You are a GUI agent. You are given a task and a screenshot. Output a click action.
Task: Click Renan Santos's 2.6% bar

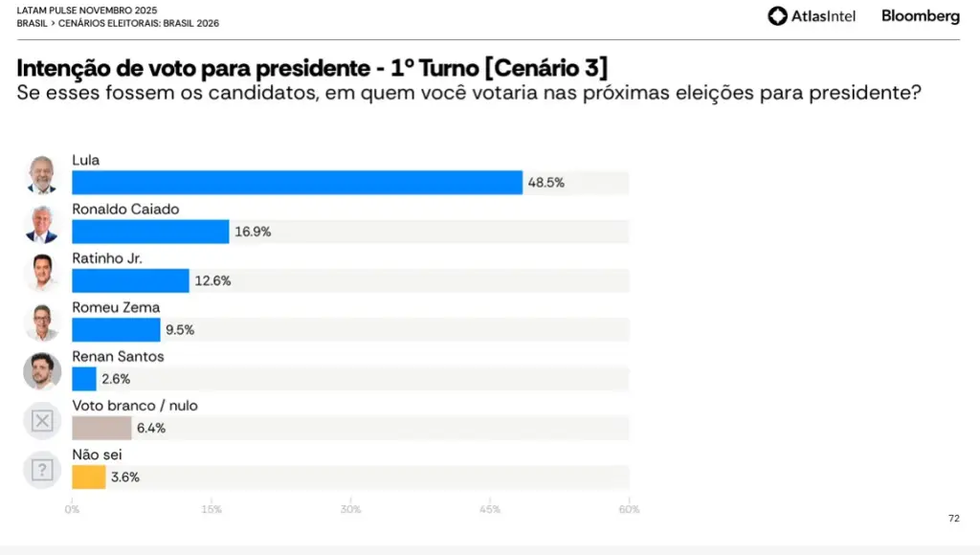(x=84, y=379)
